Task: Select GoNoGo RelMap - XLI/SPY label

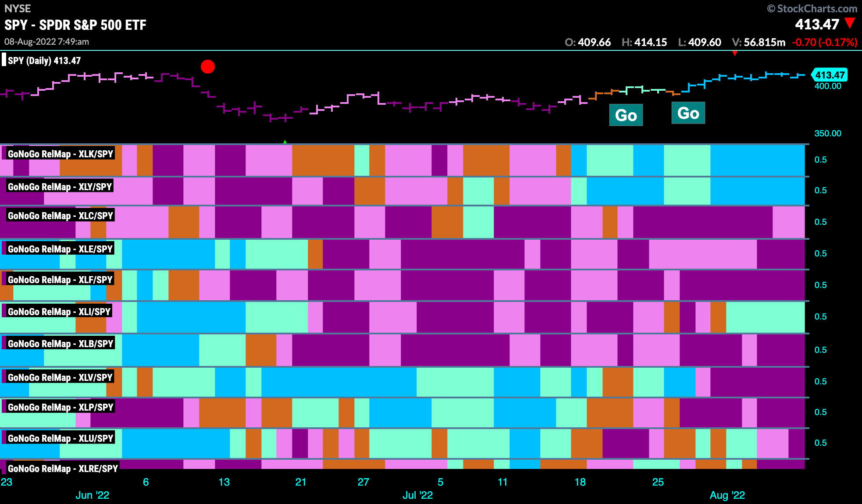Action: click(x=59, y=312)
